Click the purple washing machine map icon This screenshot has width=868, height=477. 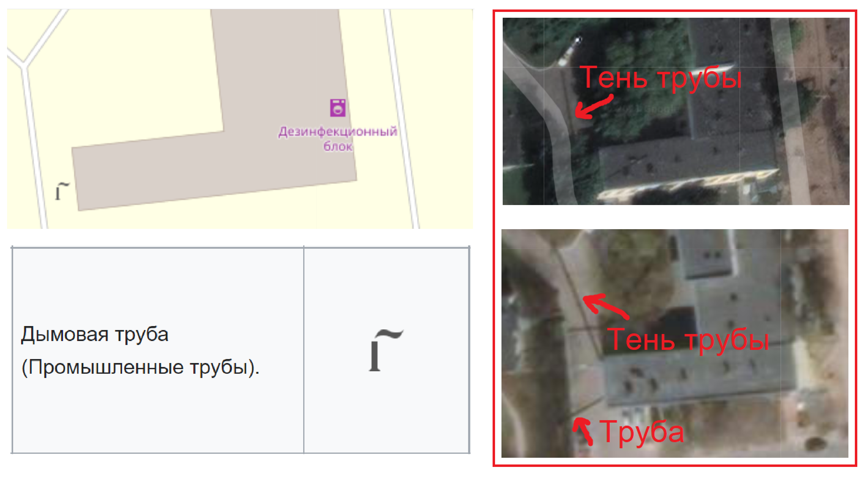[338, 108]
